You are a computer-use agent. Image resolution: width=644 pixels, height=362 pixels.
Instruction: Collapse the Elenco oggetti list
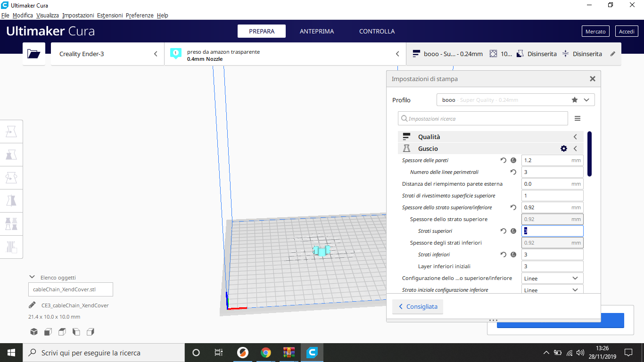point(32,277)
